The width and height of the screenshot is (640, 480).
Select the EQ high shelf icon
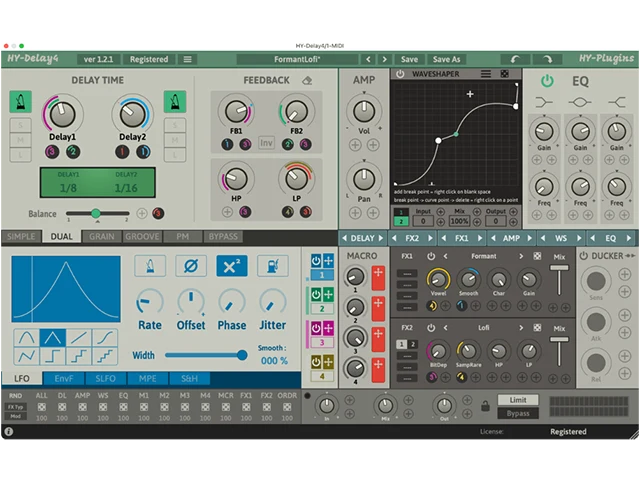(616, 102)
